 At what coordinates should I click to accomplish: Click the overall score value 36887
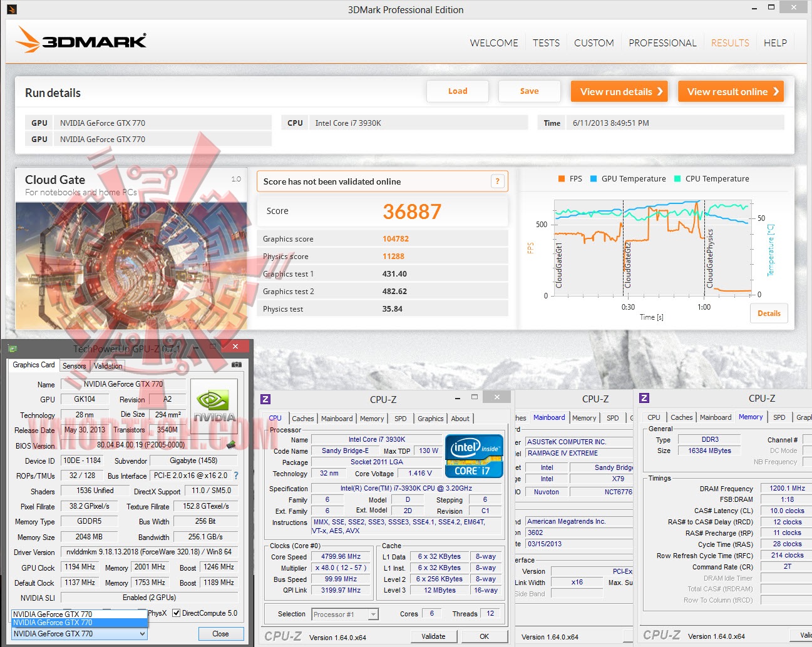(x=412, y=211)
